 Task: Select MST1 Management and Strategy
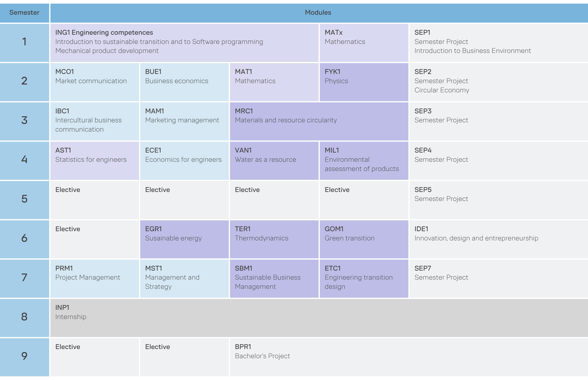(184, 279)
